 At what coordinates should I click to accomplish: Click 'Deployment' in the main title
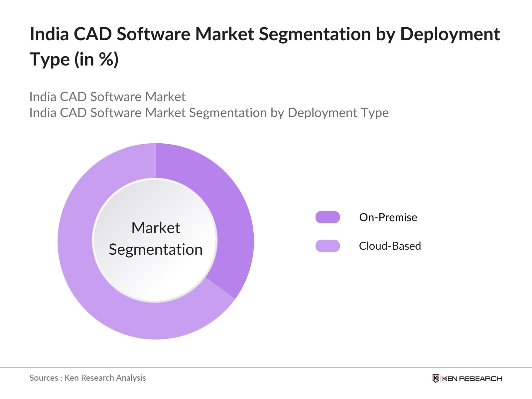click(450, 34)
